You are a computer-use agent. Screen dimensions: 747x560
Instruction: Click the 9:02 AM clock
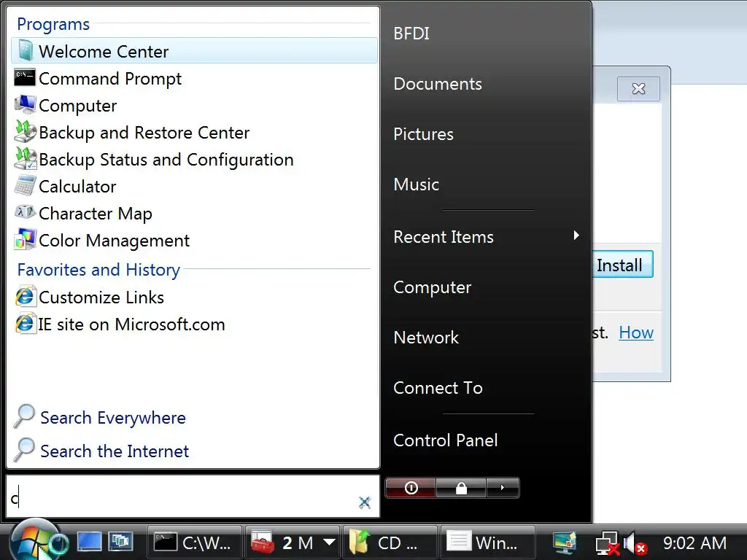tap(694, 542)
